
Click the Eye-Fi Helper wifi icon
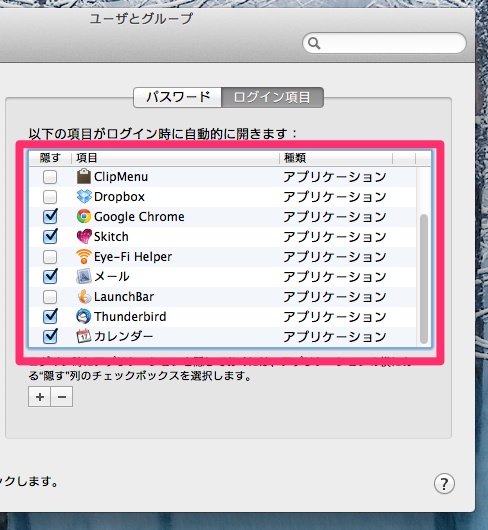[84, 257]
